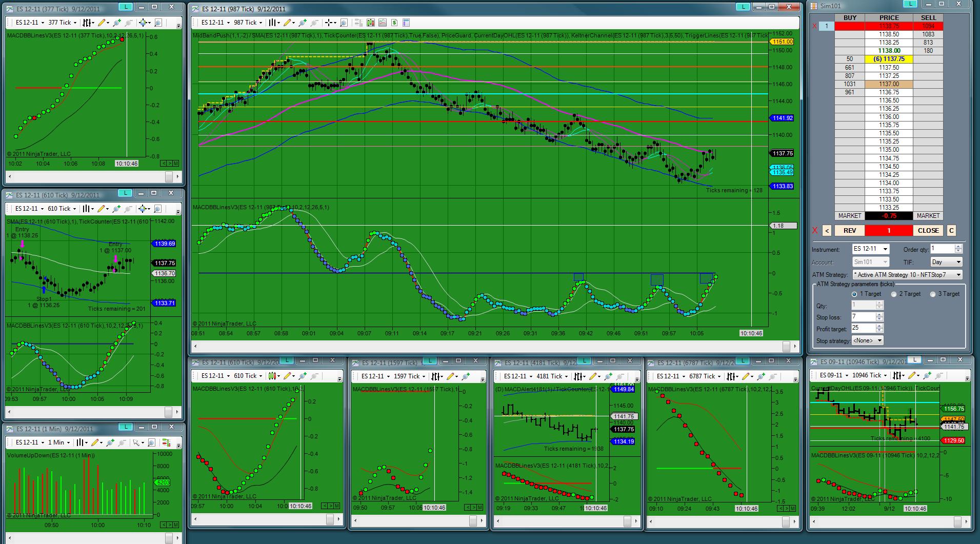Screen dimensions: 980x544
Task: Select pointer cursor icon in 1 Min window
Action: tap(136, 442)
